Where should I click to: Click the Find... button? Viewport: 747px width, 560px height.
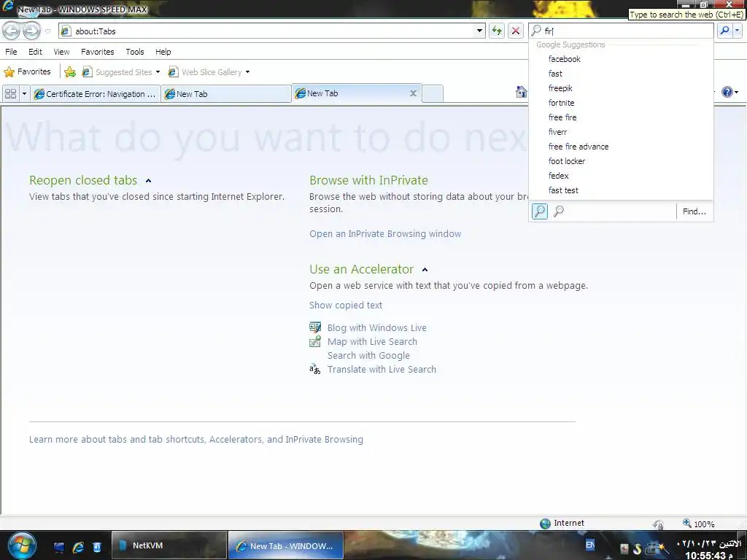pyautogui.click(x=694, y=211)
